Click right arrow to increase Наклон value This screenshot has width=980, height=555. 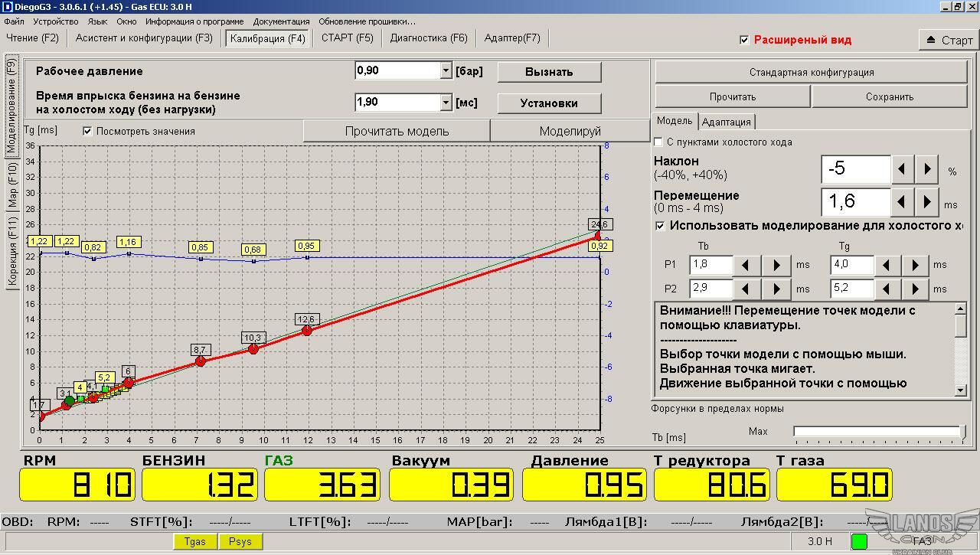(x=927, y=169)
